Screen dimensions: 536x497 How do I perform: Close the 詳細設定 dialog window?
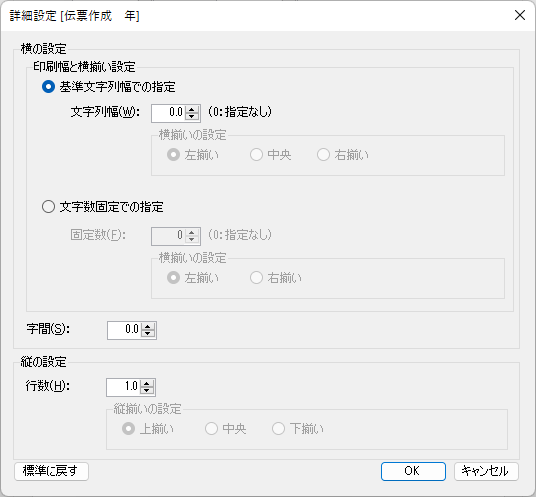click(x=520, y=15)
